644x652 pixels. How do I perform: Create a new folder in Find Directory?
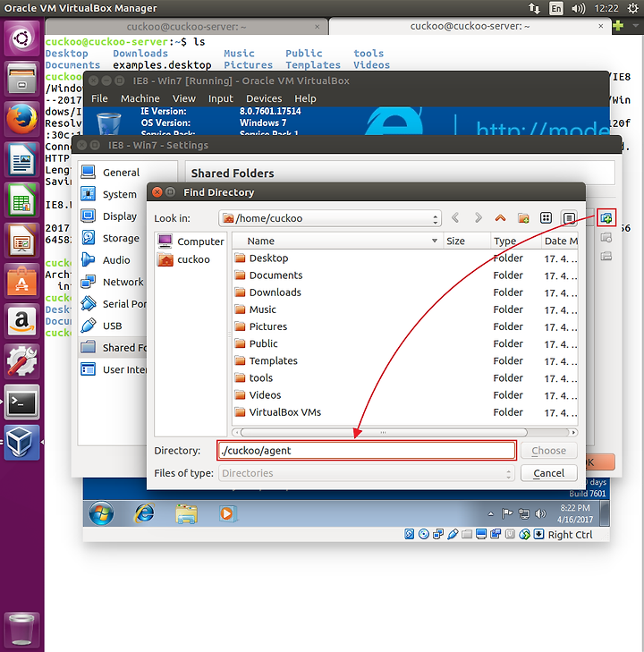coord(523,218)
